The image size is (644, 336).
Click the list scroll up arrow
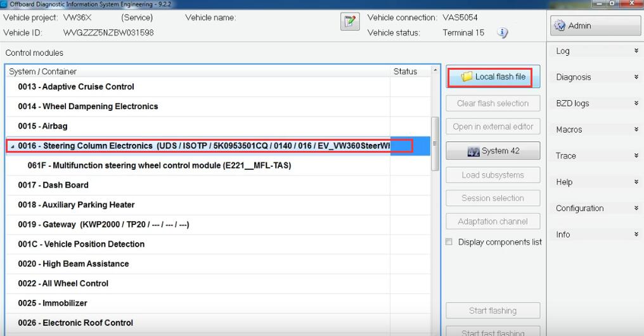coord(435,70)
